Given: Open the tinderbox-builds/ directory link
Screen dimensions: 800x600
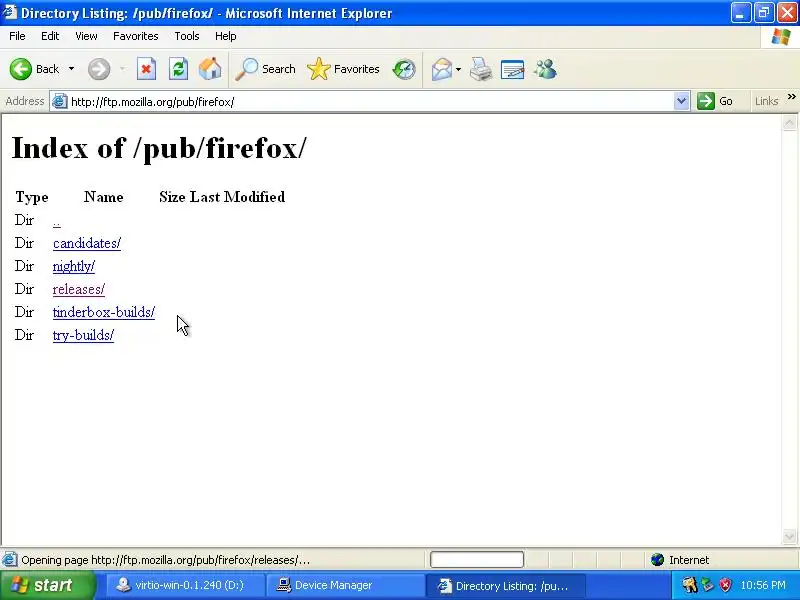Looking at the screenshot, I should (104, 312).
